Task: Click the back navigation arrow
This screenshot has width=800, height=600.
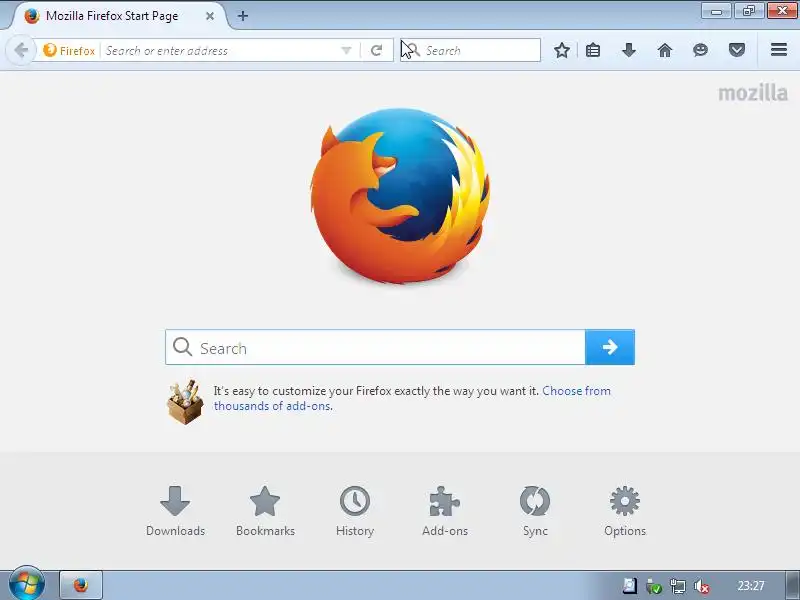Action: (21, 51)
